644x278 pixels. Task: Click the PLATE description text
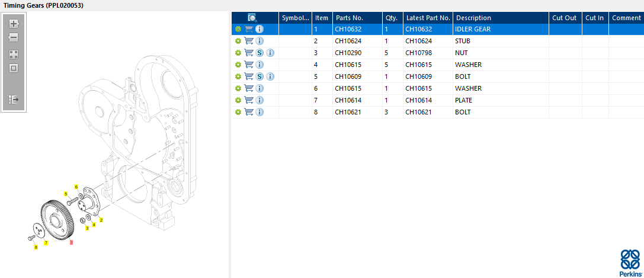click(x=464, y=100)
